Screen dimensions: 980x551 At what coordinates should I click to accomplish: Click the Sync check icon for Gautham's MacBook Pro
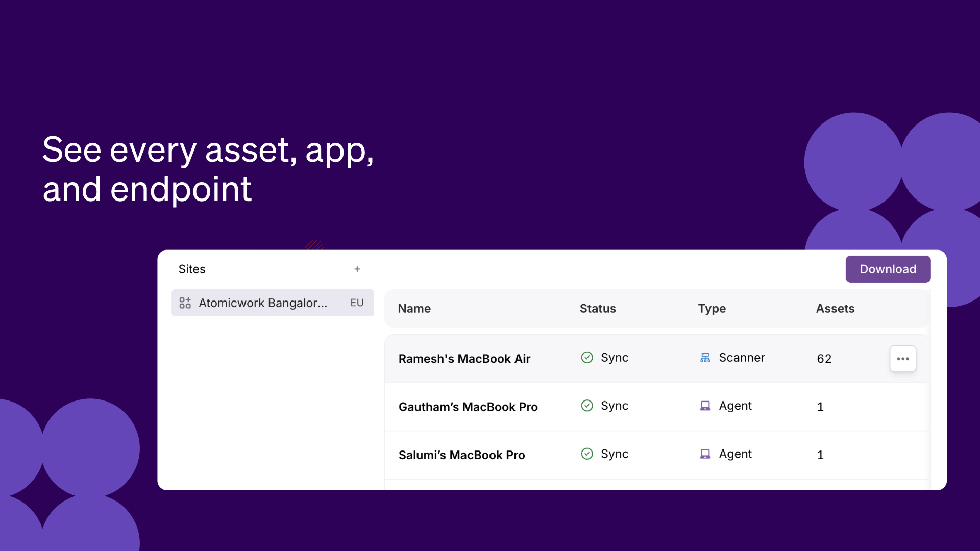click(587, 406)
